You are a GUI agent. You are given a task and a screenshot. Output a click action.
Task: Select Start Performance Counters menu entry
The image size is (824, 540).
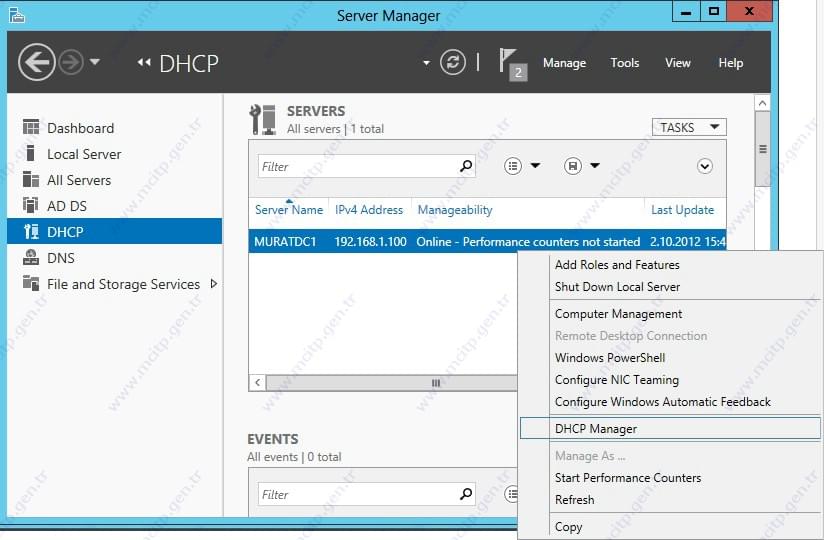627,477
